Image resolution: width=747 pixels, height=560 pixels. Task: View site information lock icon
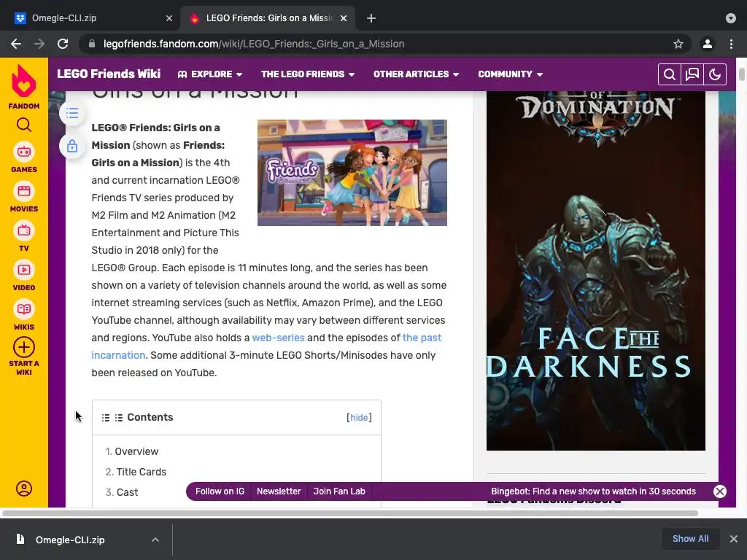[x=93, y=44]
